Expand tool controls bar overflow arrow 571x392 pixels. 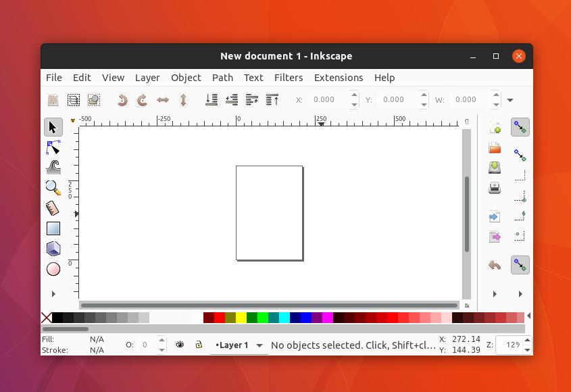(510, 100)
